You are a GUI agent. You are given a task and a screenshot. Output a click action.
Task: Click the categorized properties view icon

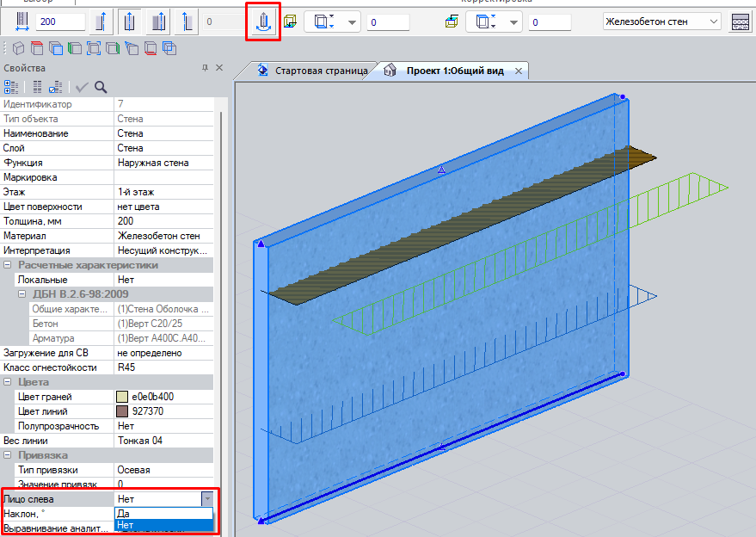(11, 86)
